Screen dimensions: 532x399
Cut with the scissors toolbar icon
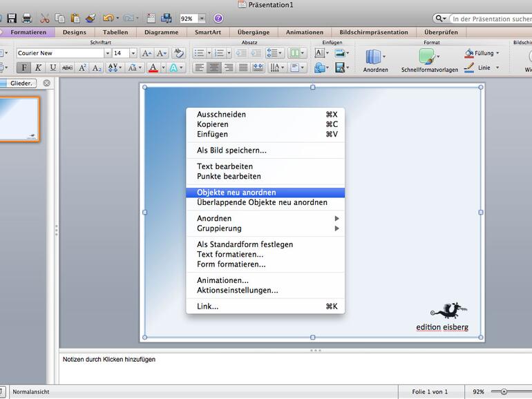click(44, 19)
